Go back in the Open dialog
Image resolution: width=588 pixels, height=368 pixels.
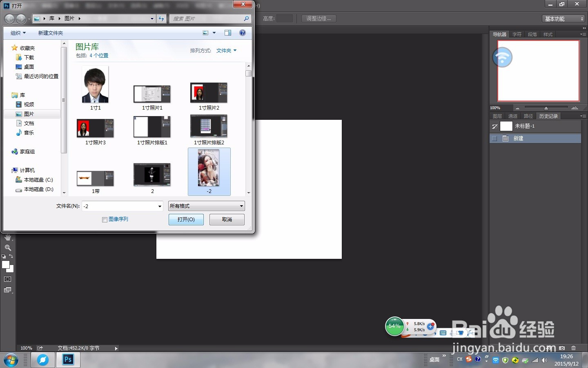[9, 19]
